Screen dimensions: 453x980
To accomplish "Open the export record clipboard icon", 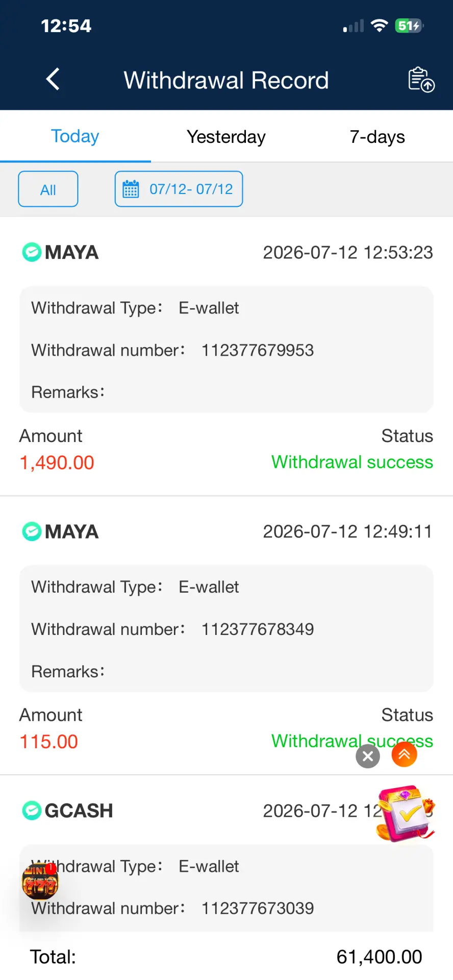I will pos(421,80).
